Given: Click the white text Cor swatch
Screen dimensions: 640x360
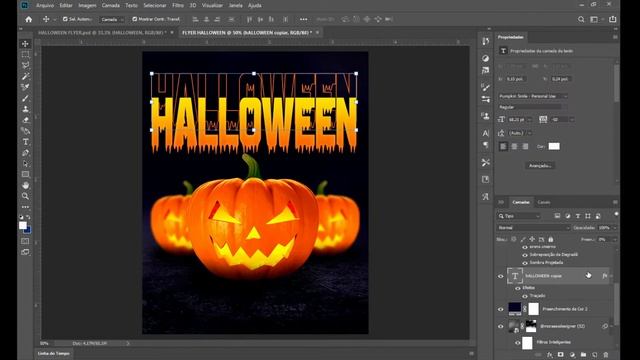Looking at the screenshot, I should click(554, 147).
